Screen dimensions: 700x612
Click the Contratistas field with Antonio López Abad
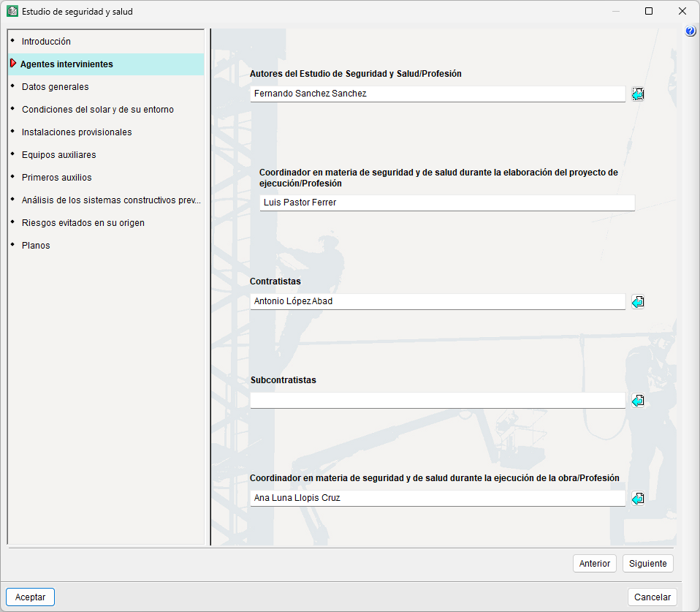pos(438,301)
